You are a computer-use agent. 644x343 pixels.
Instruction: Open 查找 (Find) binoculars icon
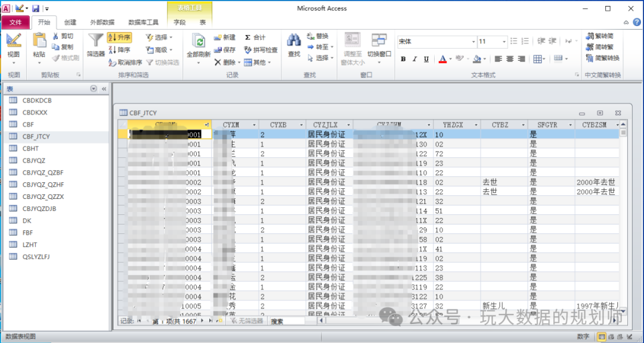293,40
